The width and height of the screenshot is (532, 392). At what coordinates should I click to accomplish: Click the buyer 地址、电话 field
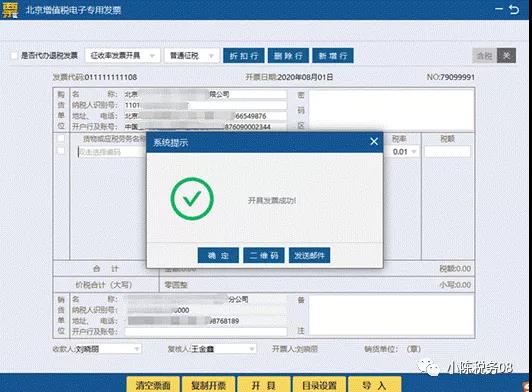coord(206,116)
